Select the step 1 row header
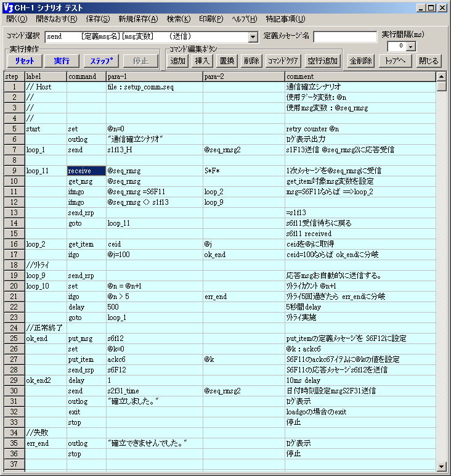Image resolution: width=451 pixels, height=476 pixels. click(x=14, y=87)
